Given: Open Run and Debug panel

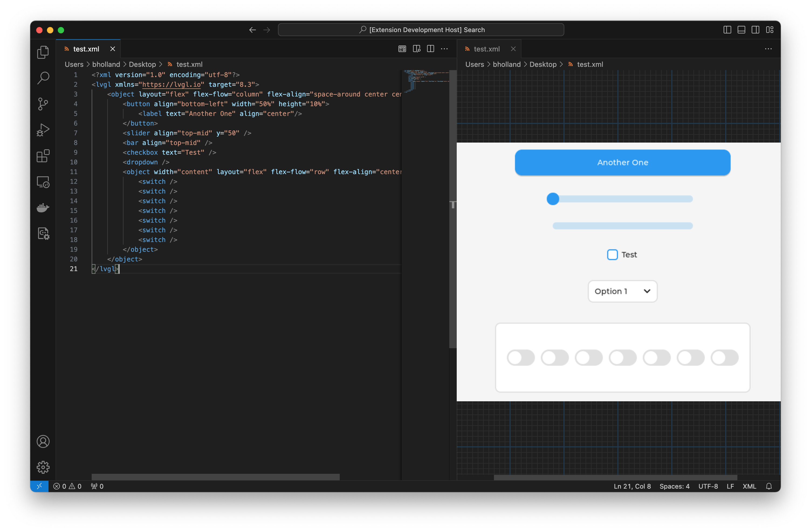Looking at the screenshot, I should 43,130.
